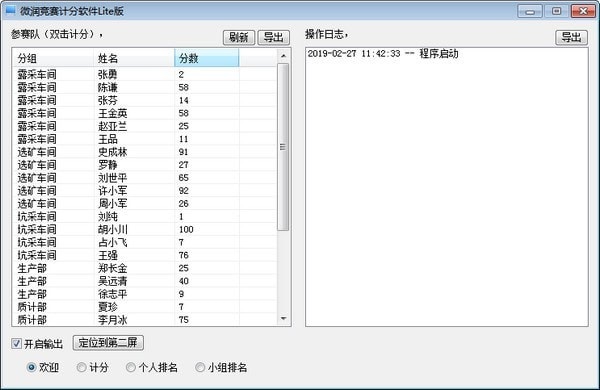Click inside the 操作日志 text area

[447, 187]
